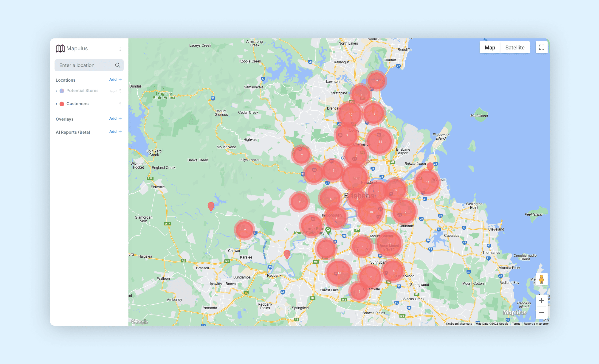This screenshot has height=364, width=599.
Task: Click the Brisbane Airport map label
Action: tap(403, 151)
